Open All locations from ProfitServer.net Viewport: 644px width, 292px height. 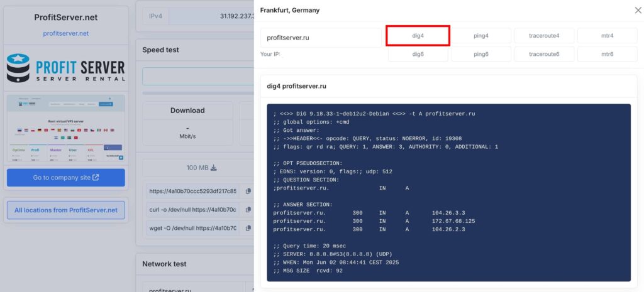click(x=65, y=210)
